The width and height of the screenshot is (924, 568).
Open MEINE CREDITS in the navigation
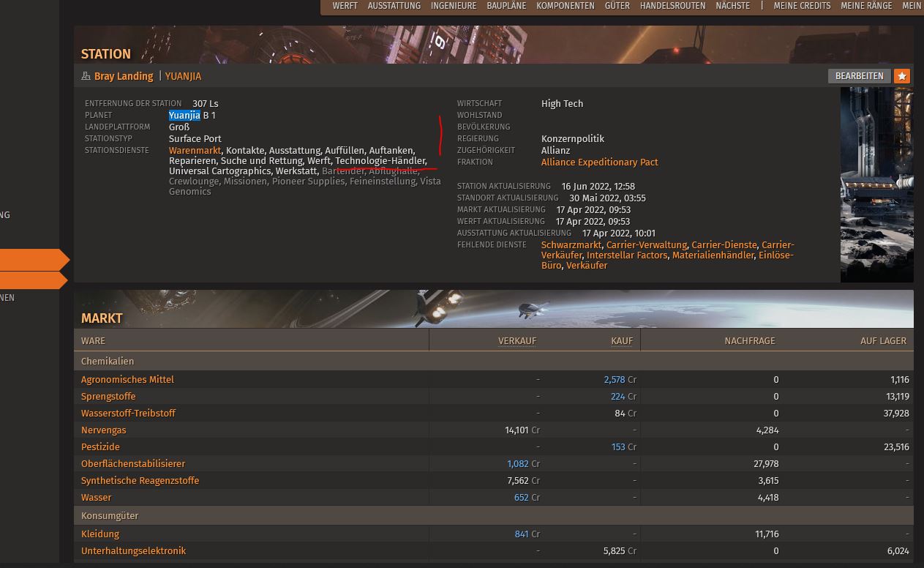click(802, 6)
